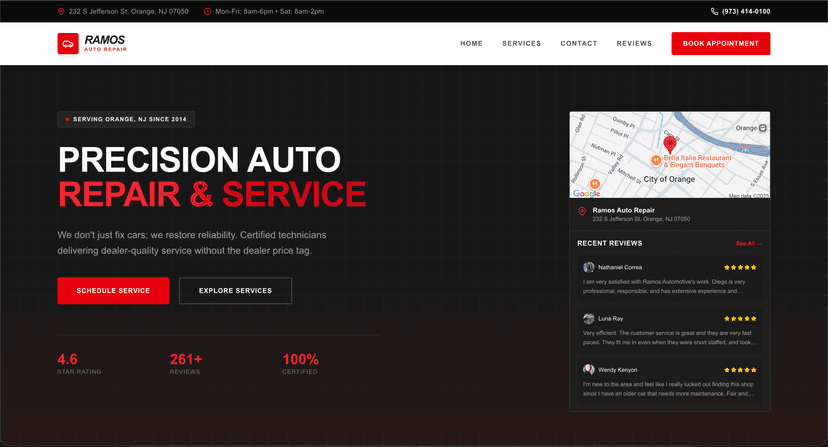The image size is (828, 447).
Task: Click the map thumbnail of City of Orange
Action: click(669, 155)
